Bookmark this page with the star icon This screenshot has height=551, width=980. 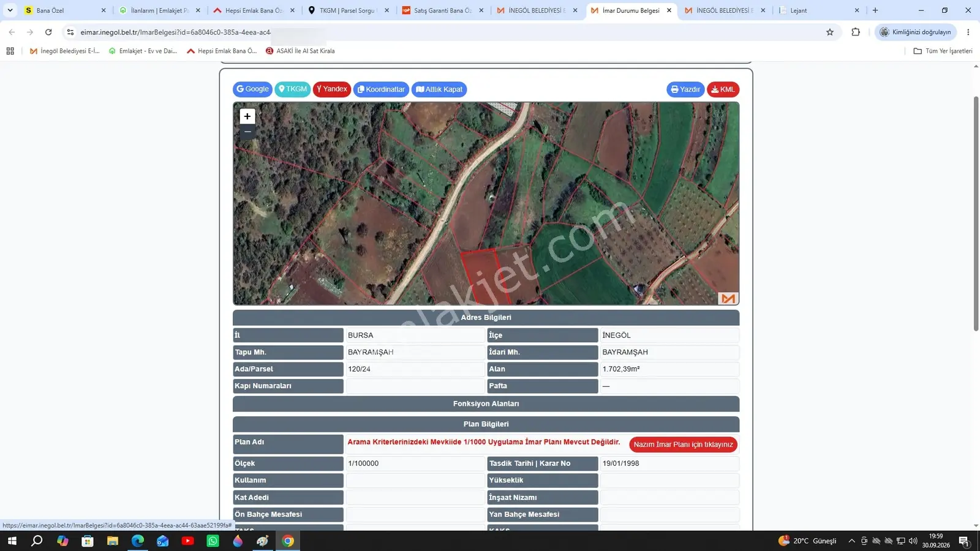click(x=830, y=32)
